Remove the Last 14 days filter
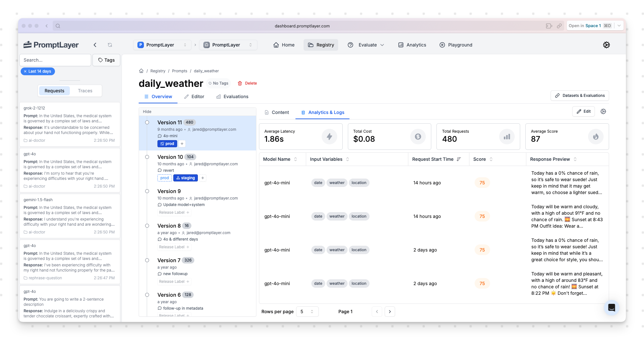Image resolution: width=644 pixels, height=340 pixels. click(25, 71)
